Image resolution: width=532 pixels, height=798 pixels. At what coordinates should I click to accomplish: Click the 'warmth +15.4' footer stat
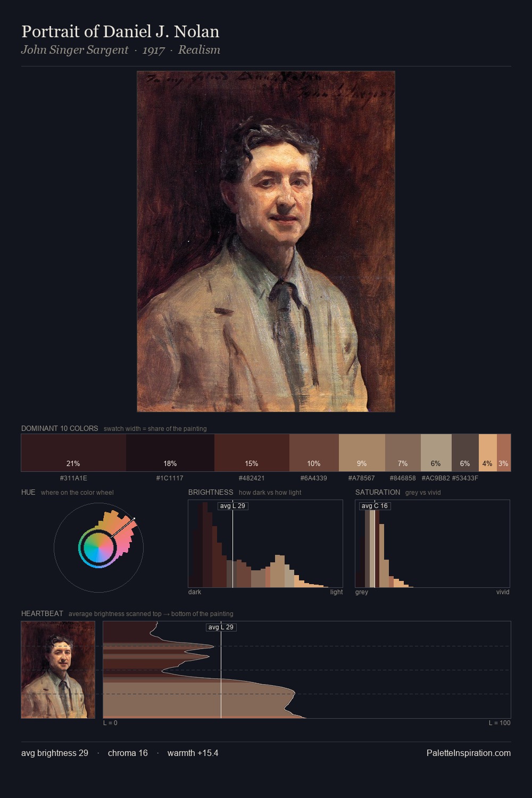(193, 753)
